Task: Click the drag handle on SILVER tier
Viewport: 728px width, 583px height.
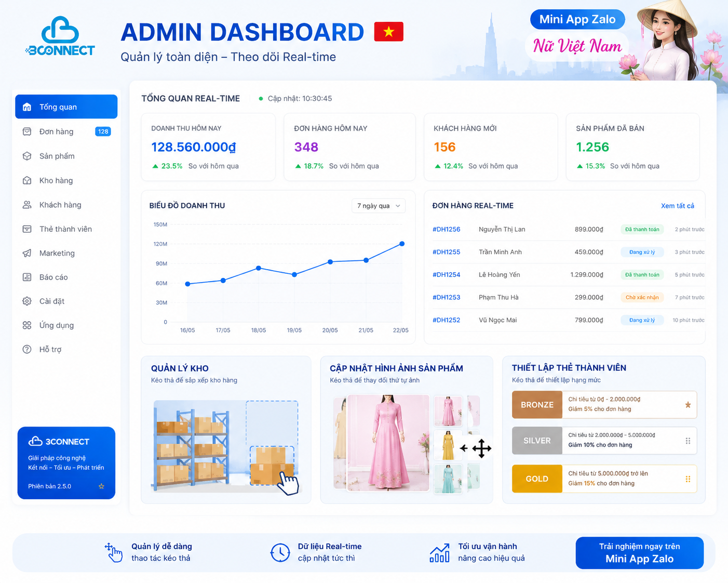Action: pos(688,441)
